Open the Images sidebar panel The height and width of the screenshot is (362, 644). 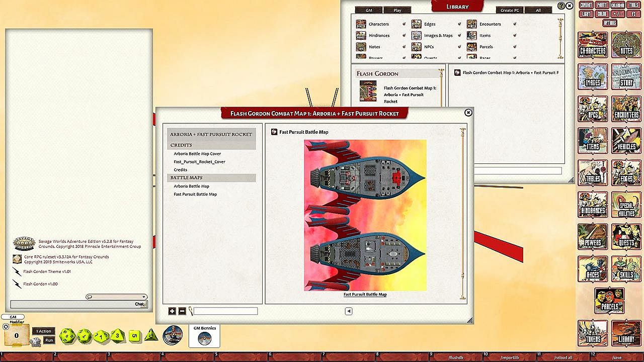click(593, 77)
